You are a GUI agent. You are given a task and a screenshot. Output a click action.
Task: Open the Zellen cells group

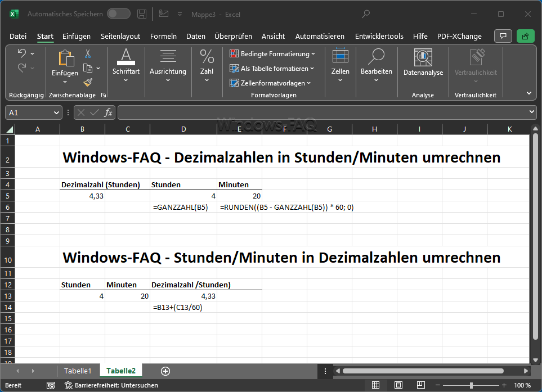[x=340, y=66]
